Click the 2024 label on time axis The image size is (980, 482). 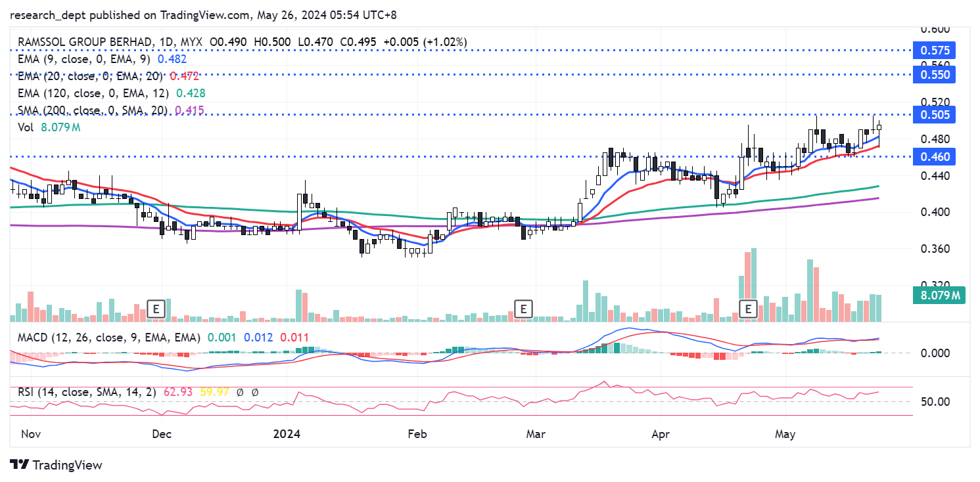[287, 434]
